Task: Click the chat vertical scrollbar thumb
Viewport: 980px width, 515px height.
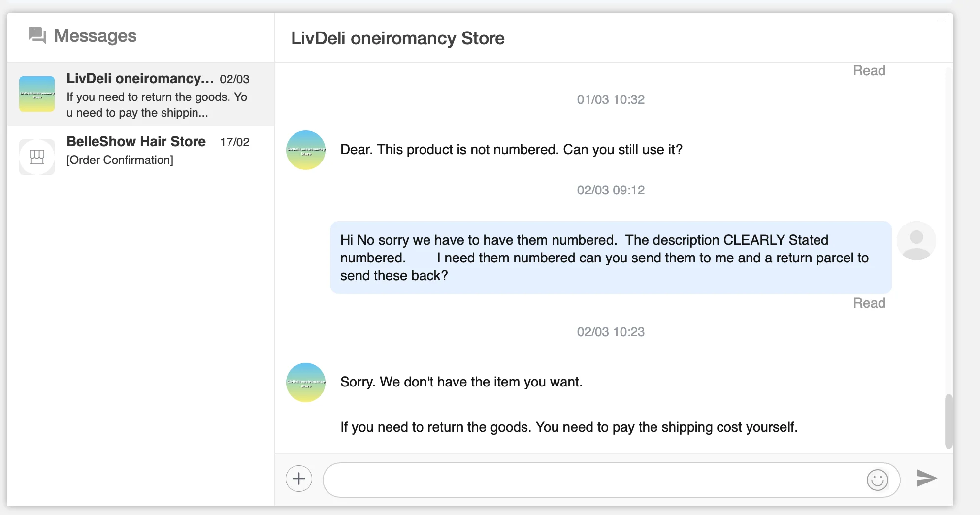Action: coord(948,421)
